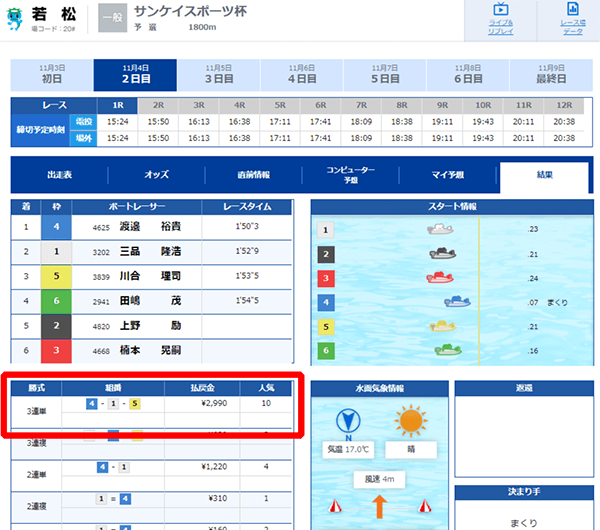Switch to the 最終日 date tab
Viewport: 600px width, 530px height.
pyautogui.click(x=550, y=75)
